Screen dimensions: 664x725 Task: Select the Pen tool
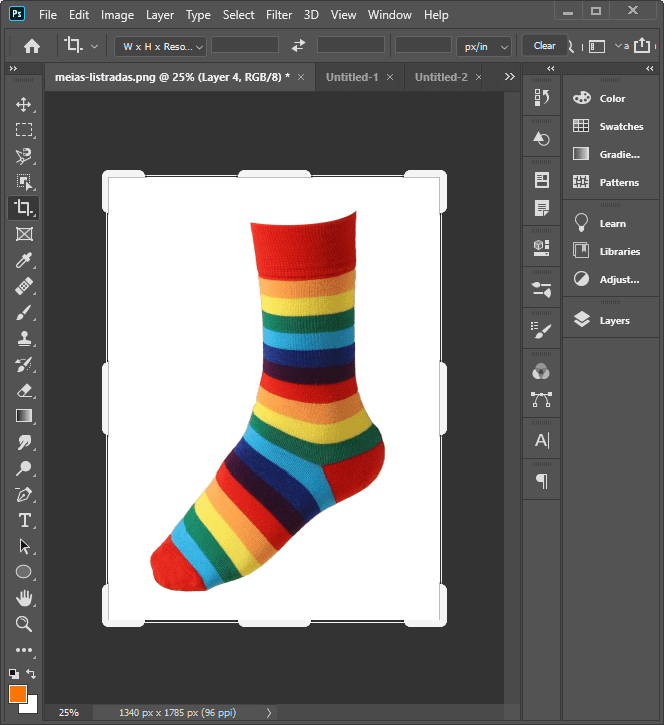click(24, 494)
